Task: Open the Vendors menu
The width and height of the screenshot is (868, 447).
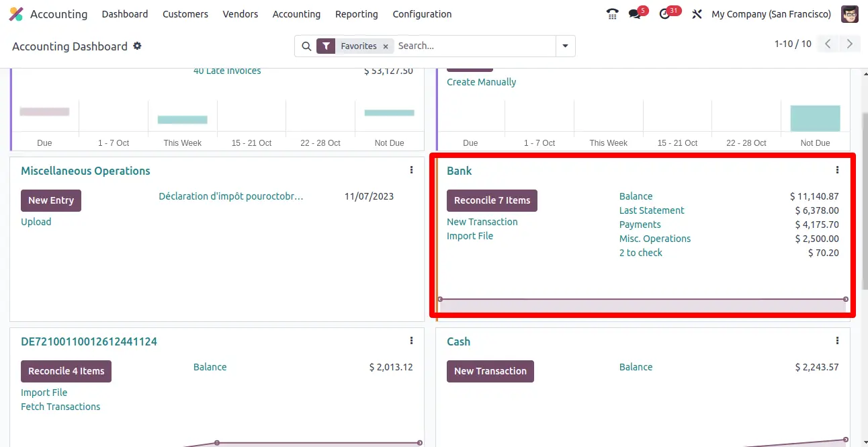Action: point(241,14)
